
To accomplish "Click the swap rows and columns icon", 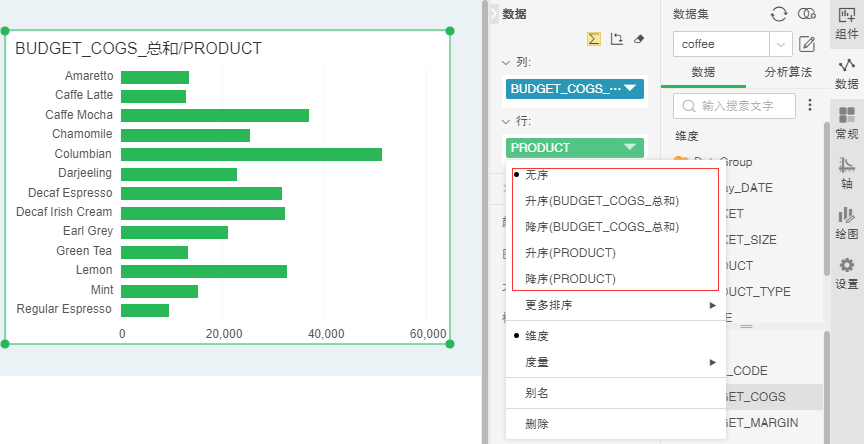I will pyautogui.click(x=617, y=39).
